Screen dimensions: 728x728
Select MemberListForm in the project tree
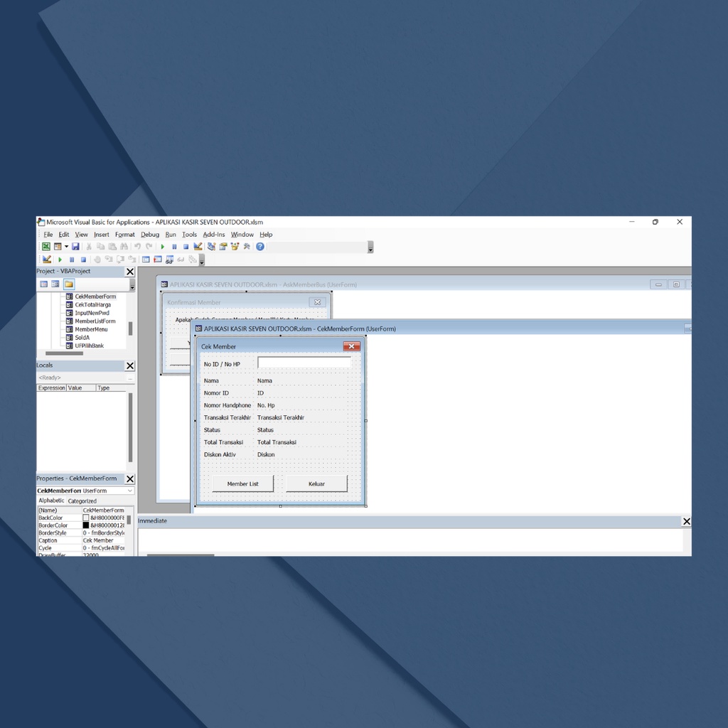click(x=95, y=321)
